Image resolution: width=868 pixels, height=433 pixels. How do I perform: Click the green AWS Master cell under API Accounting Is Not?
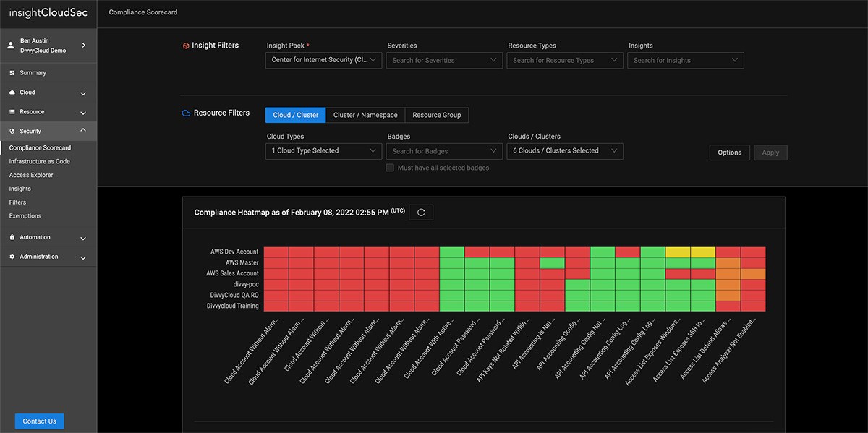552,263
